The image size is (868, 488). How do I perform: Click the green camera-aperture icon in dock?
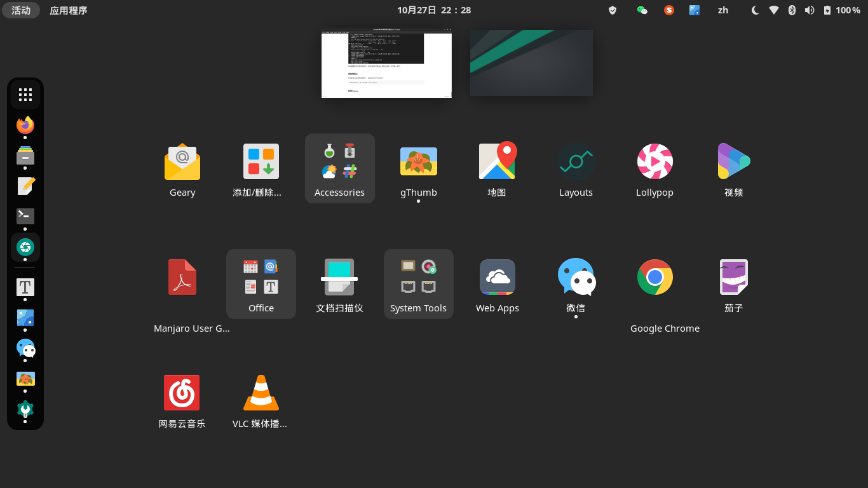coord(25,247)
